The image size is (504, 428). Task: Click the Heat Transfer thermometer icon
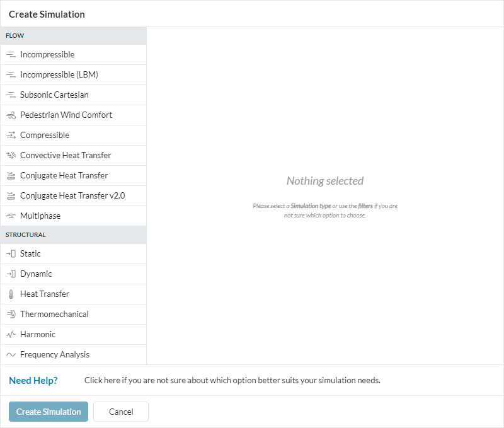click(x=11, y=294)
